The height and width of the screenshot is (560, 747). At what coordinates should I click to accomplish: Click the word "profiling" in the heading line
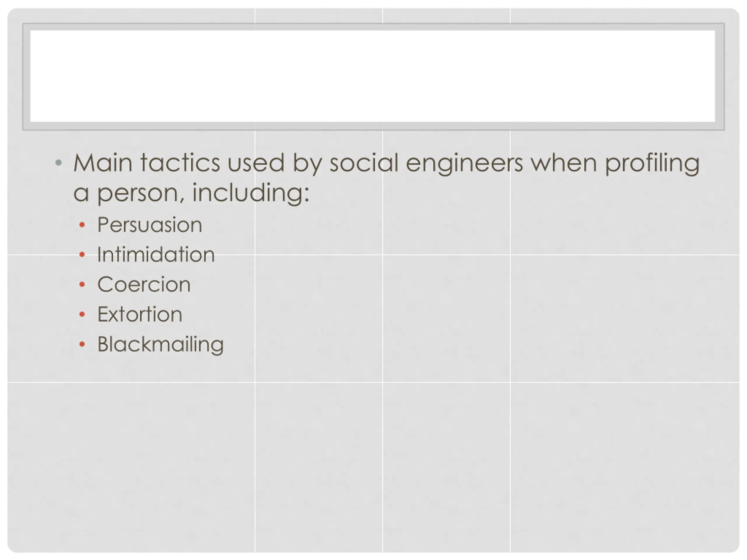(652, 164)
